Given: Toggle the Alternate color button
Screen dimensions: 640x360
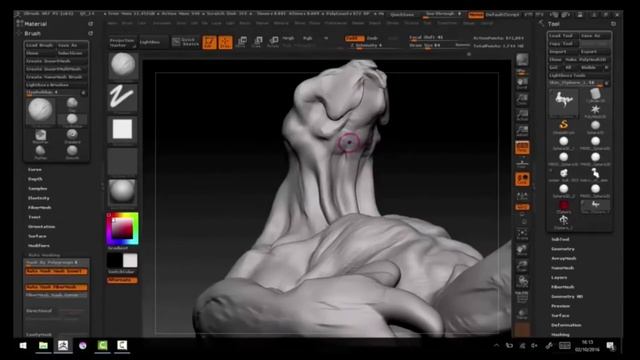Looking at the screenshot, I should click(122, 280).
